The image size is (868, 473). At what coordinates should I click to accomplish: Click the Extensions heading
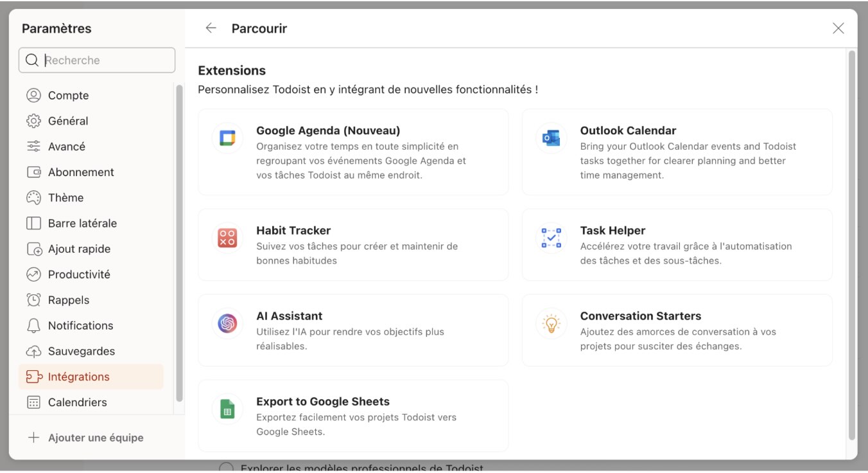pyautogui.click(x=232, y=71)
